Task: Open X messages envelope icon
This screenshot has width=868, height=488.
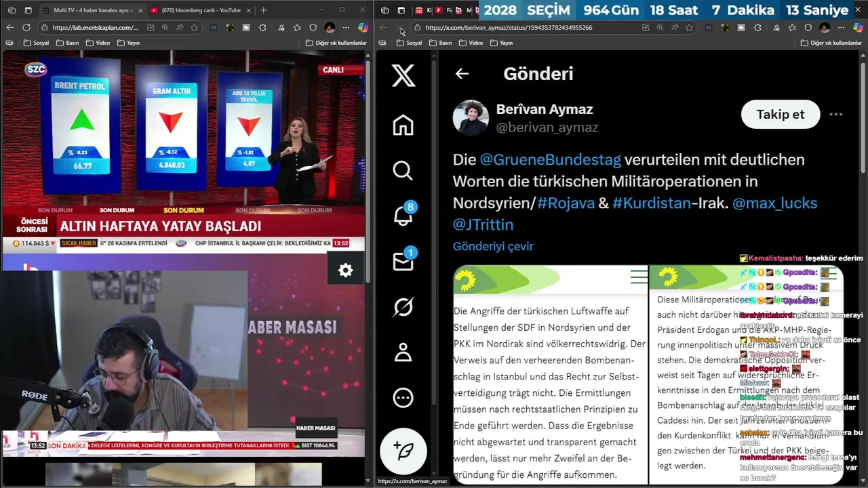Action: (x=403, y=261)
